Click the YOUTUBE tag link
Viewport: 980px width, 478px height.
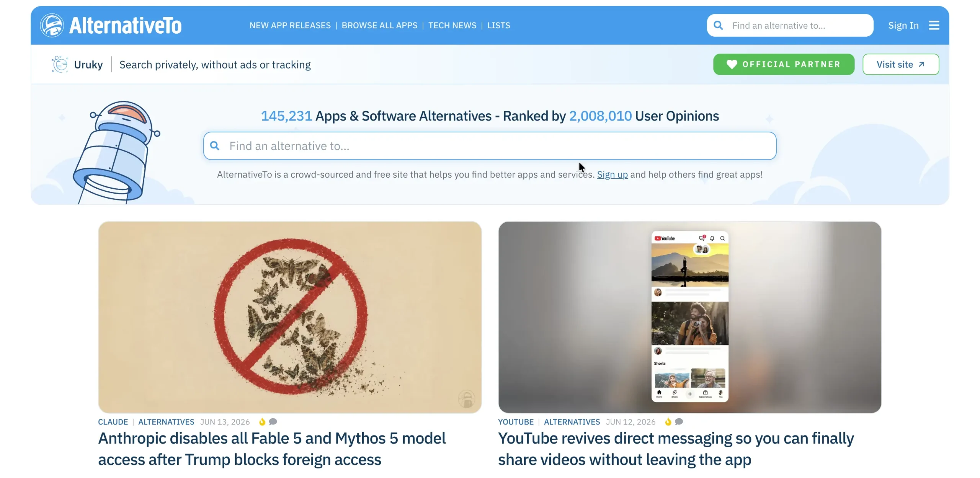click(x=516, y=422)
